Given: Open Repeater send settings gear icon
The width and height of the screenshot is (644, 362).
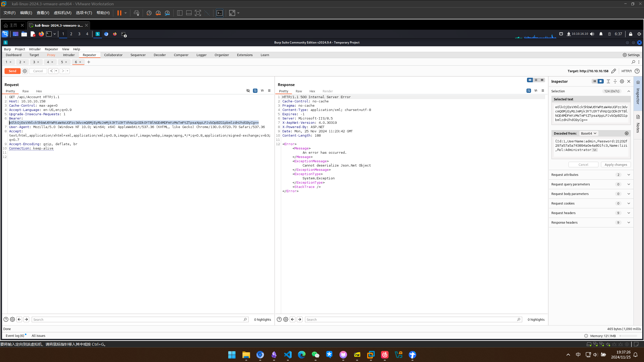Looking at the screenshot, I should [25, 71].
